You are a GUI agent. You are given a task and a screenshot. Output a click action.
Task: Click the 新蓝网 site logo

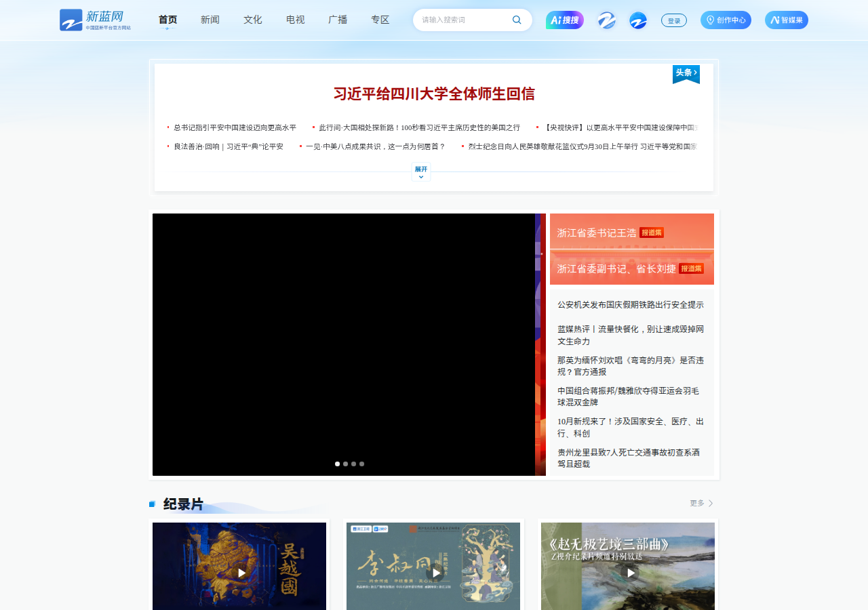point(95,20)
